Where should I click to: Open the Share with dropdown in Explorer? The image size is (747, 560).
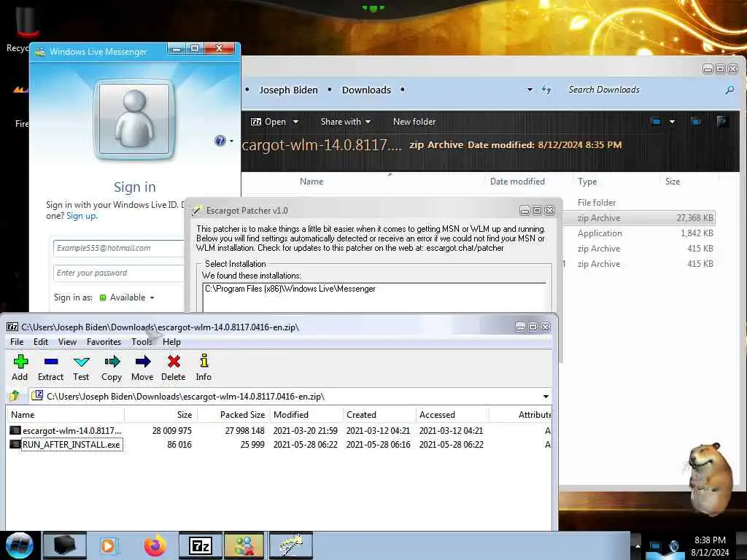pos(345,122)
